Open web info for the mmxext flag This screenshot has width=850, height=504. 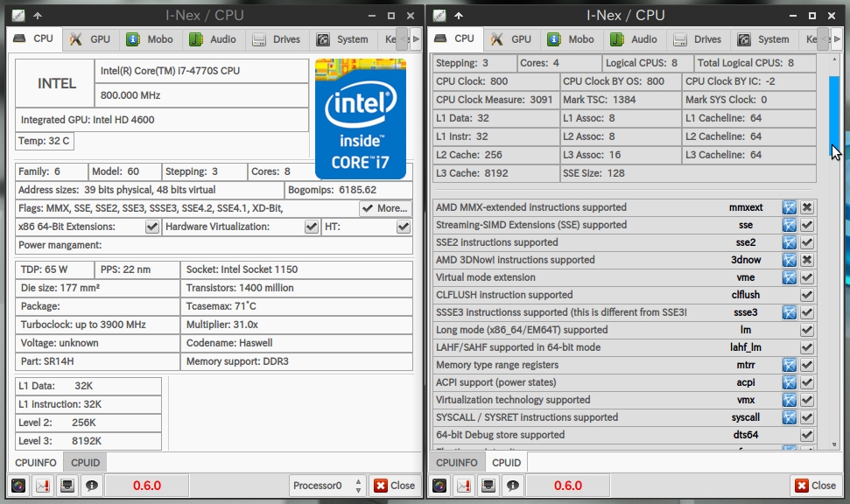click(790, 207)
